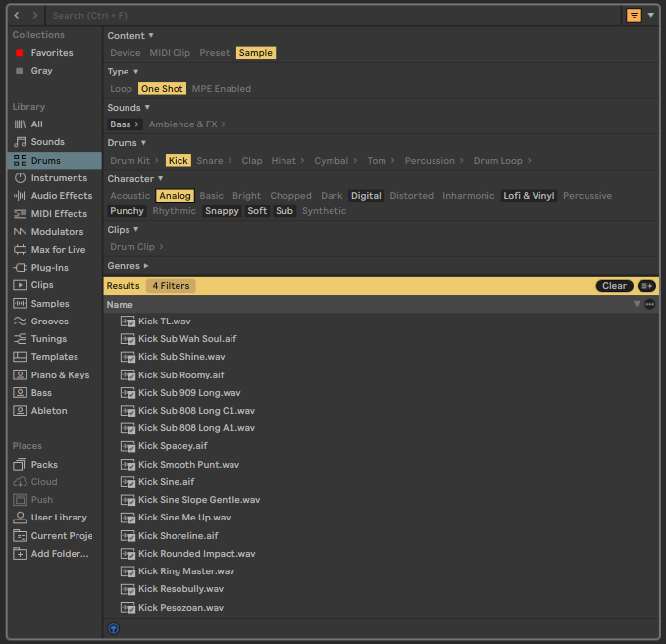This screenshot has height=644, width=666.
Task: Toggle the Sample content filter
Action: point(256,53)
